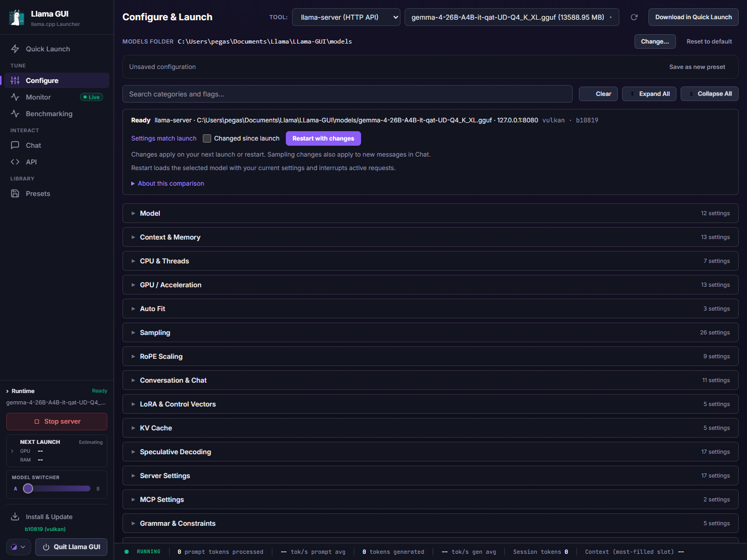Click Save as new preset
Viewport: 747px width, 560px height.
(697, 67)
